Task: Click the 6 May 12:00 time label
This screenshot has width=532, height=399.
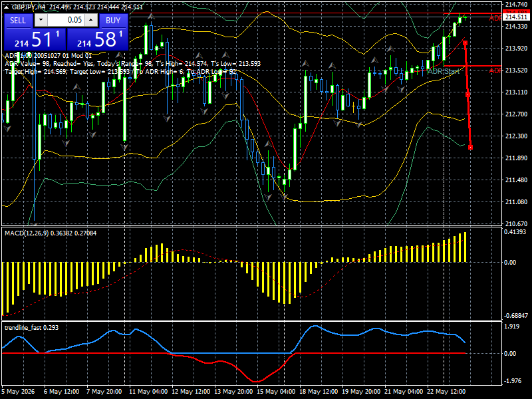Action: click(x=62, y=391)
